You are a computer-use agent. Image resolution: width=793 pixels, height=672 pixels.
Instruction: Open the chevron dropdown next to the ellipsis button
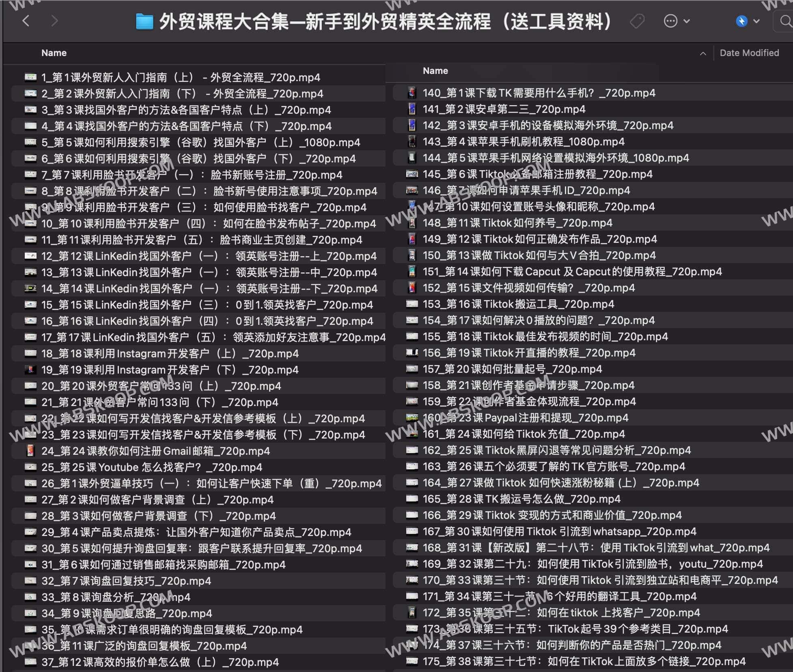coord(686,21)
